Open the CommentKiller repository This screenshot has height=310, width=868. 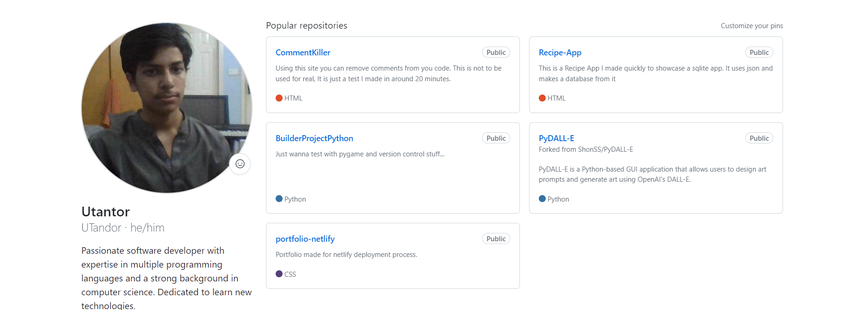point(303,53)
